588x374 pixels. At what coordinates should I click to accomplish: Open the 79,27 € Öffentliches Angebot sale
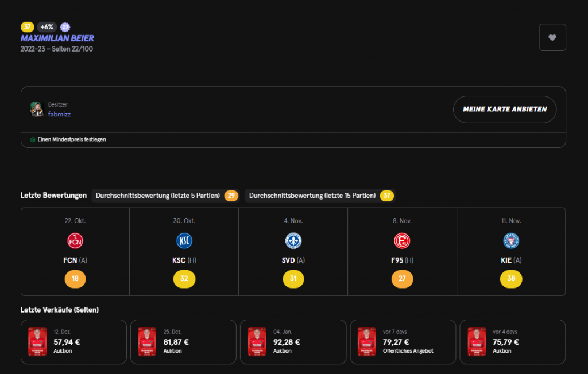click(x=403, y=342)
